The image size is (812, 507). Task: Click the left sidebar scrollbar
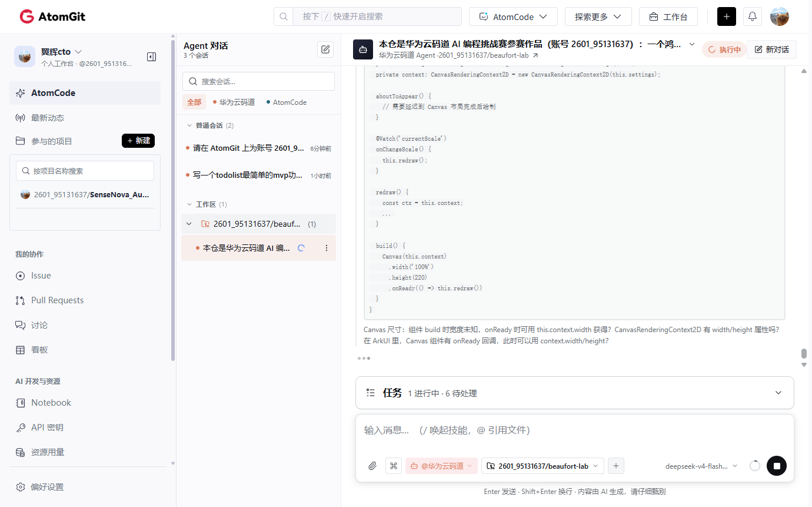pos(172,200)
